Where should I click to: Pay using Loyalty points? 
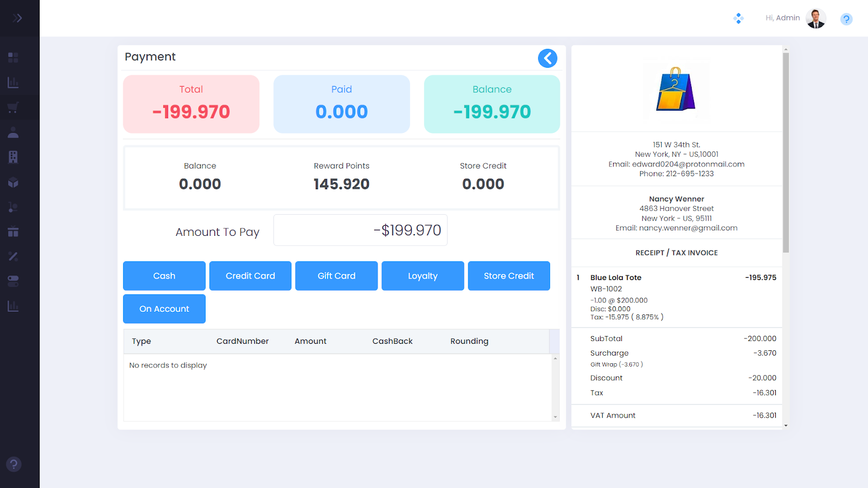[x=423, y=276]
